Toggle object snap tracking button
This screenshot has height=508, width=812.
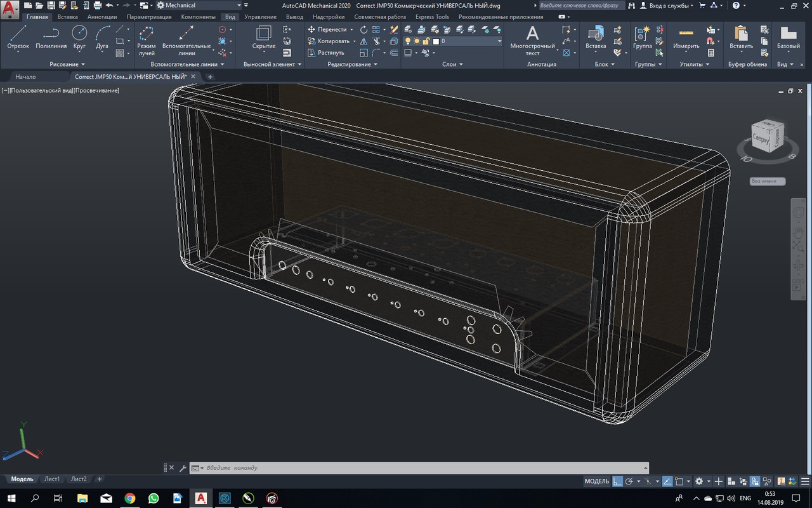tap(667, 481)
